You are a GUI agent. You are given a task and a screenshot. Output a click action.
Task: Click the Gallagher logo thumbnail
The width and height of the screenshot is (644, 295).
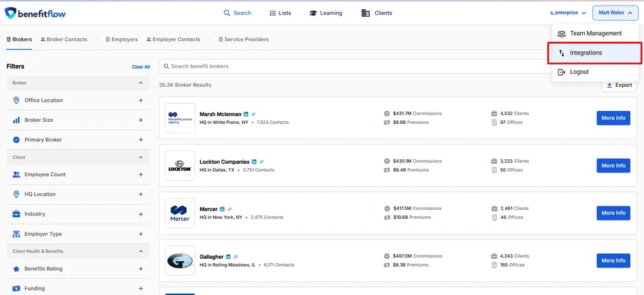pyautogui.click(x=180, y=261)
